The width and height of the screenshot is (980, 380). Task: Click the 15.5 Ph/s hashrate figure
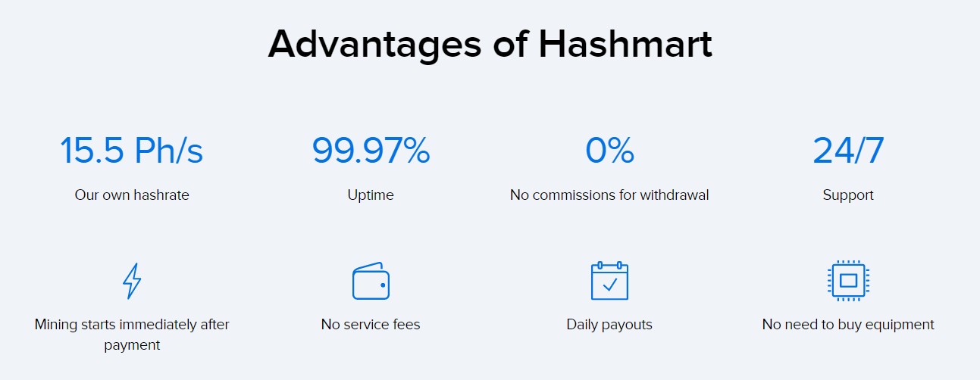[x=132, y=150]
